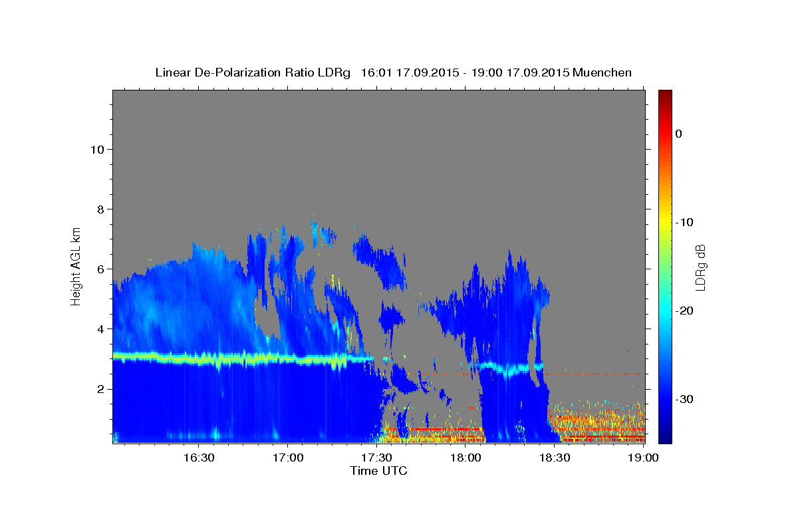The image size is (798, 532).
Task: Click the plot title 'Linear De-Polarization Ratio LDRg'
Action: (253, 73)
